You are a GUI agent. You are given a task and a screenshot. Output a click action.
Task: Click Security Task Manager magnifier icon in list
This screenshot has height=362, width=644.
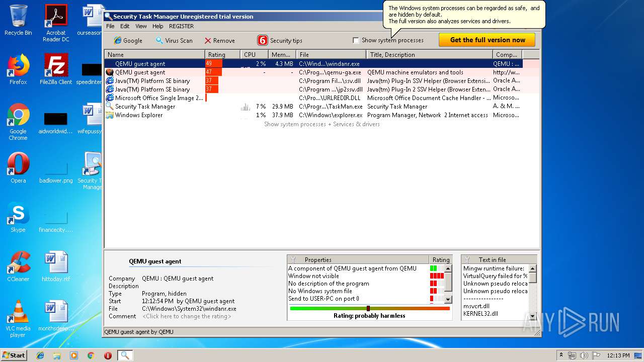coord(109,107)
